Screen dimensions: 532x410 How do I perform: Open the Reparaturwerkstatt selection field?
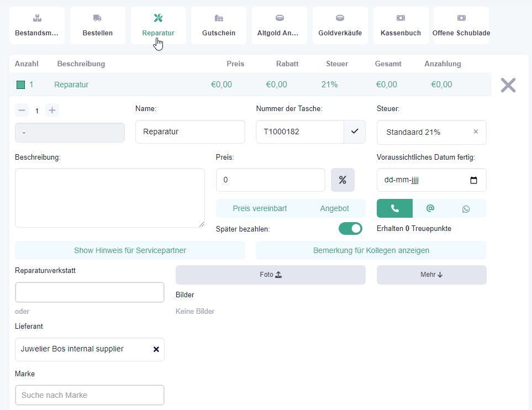tap(89, 292)
